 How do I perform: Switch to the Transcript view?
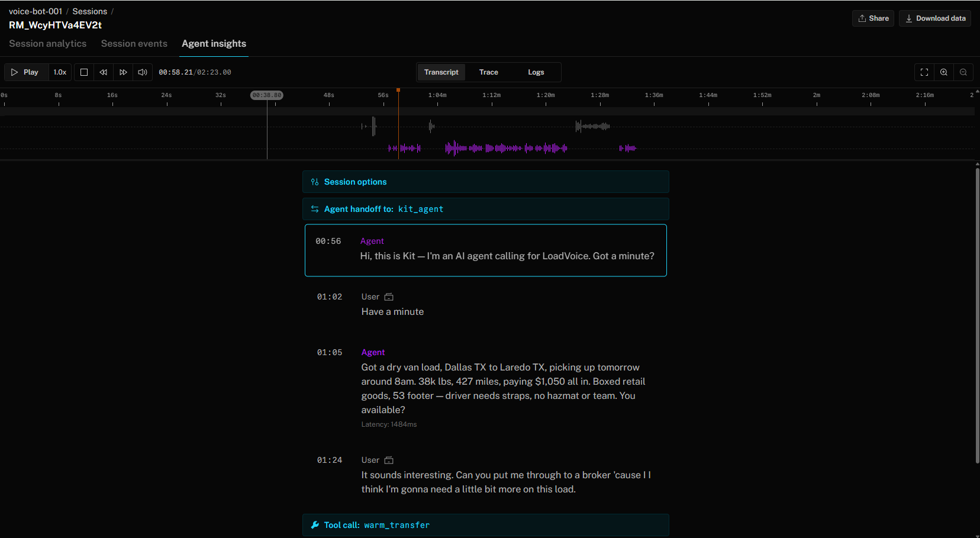(441, 72)
